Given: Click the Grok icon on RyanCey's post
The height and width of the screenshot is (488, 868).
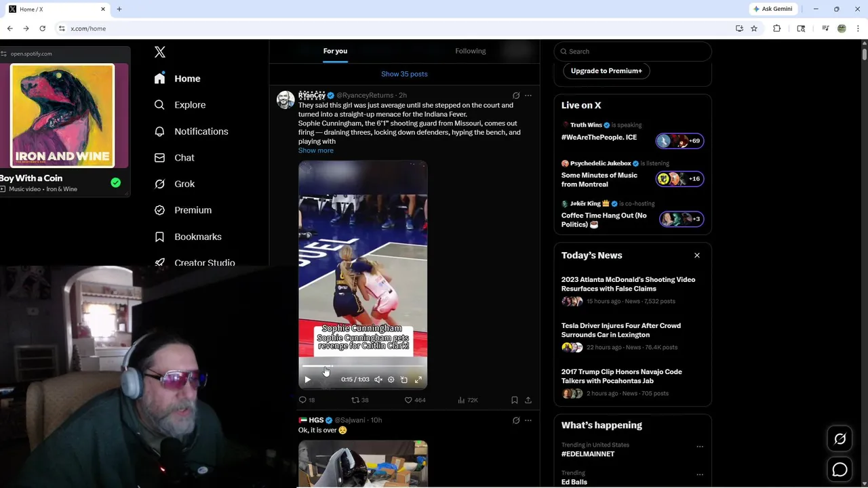Looking at the screenshot, I should click(516, 96).
